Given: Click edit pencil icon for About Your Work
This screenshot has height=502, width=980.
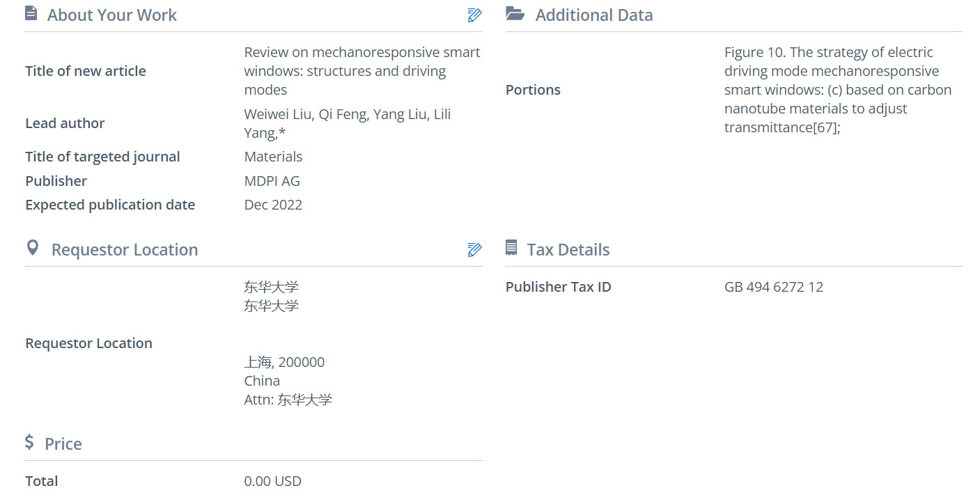Looking at the screenshot, I should (x=474, y=15).
